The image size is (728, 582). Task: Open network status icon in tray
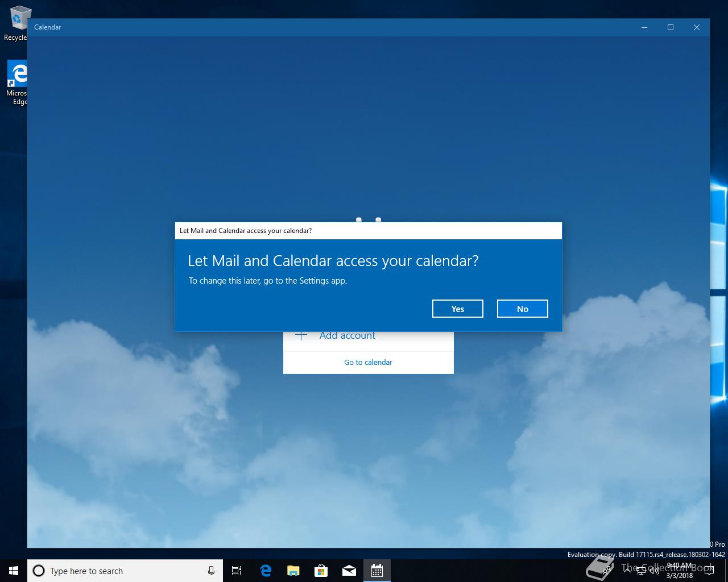click(x=642, y=571)
